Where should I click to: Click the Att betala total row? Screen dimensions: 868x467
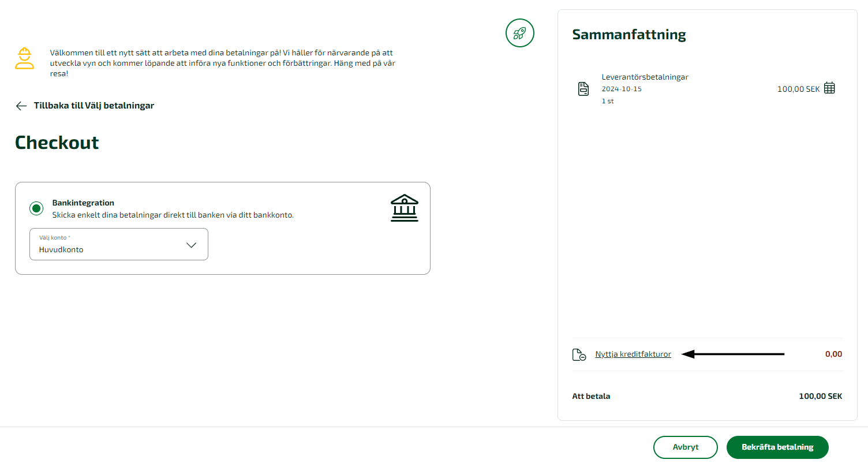(x=707, y=397)
